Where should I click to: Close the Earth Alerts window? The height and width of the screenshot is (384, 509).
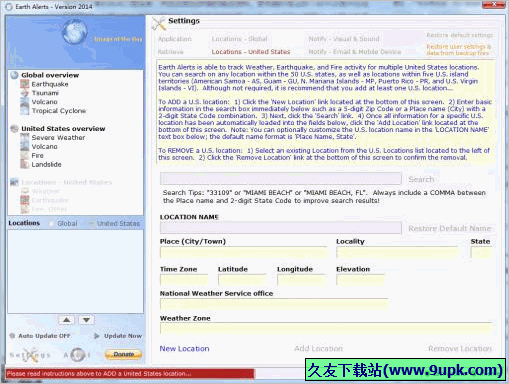pos(494,4)
